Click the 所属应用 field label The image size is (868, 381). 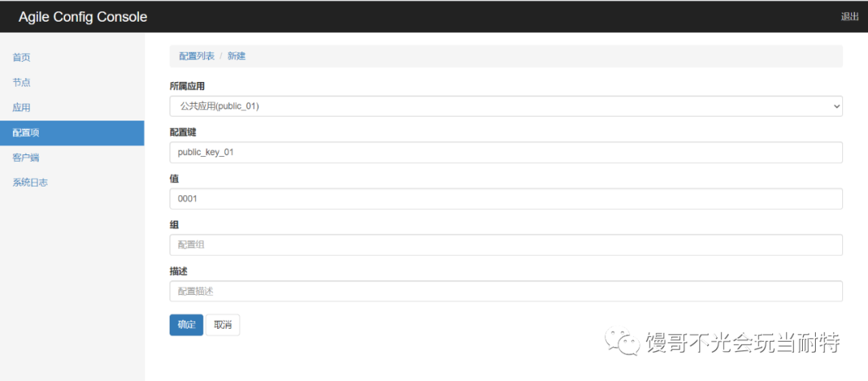187,86
